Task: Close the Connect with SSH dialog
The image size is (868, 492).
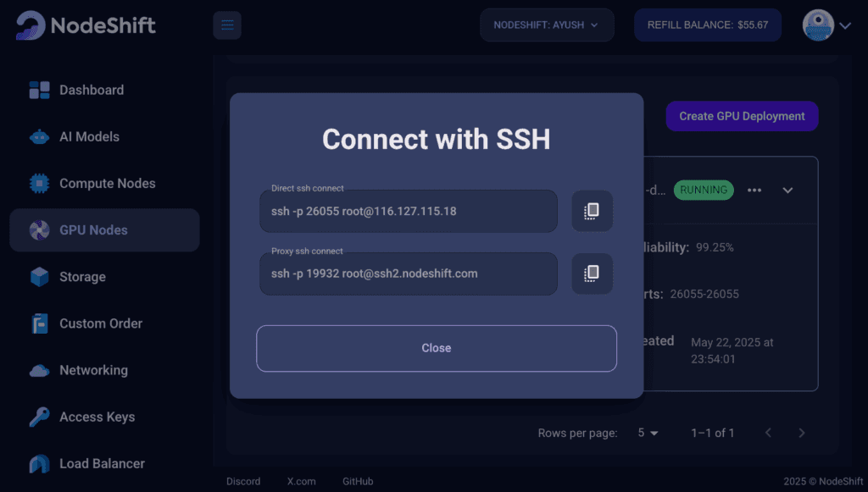Action: [x=437, y=348]
